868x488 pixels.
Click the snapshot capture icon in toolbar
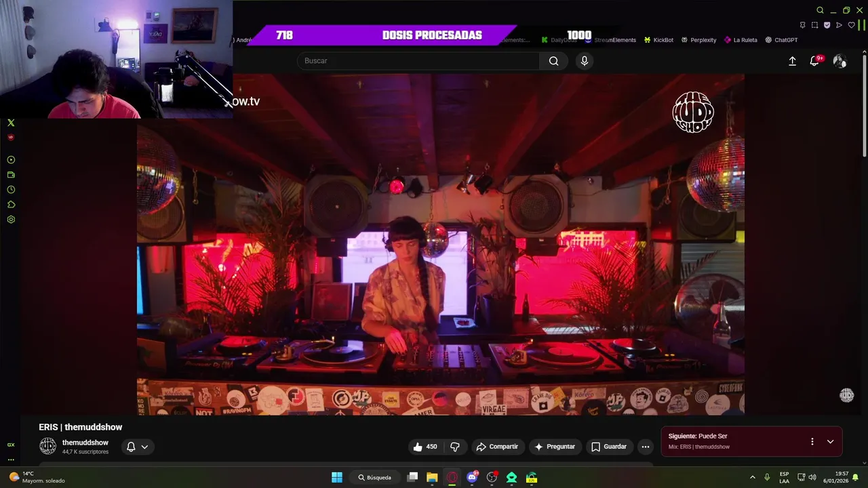[x=814, y=25]
